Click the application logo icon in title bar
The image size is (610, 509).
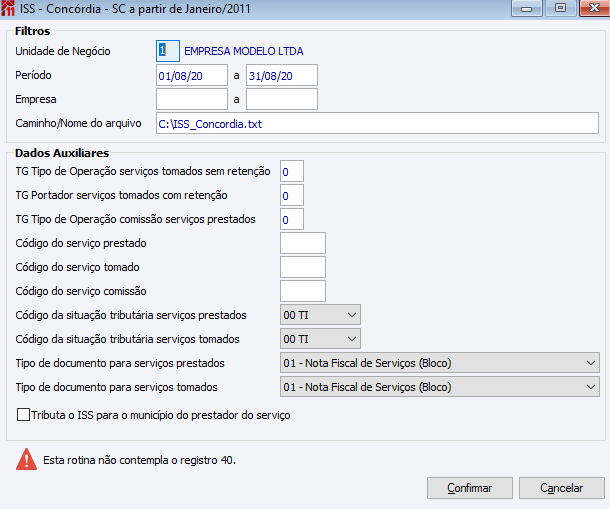[x=8, y=9]
